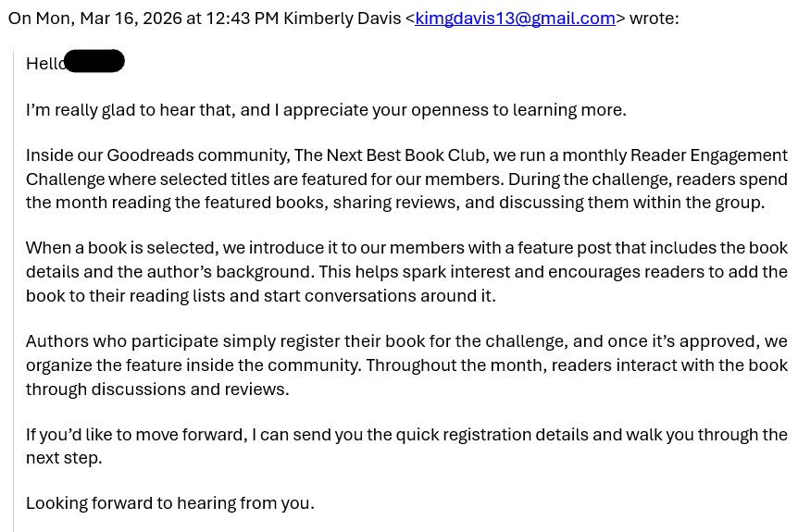Screen dimensions: 798x532
Task: Click the words 'next step.'
Action: click(x=64, y=458)
